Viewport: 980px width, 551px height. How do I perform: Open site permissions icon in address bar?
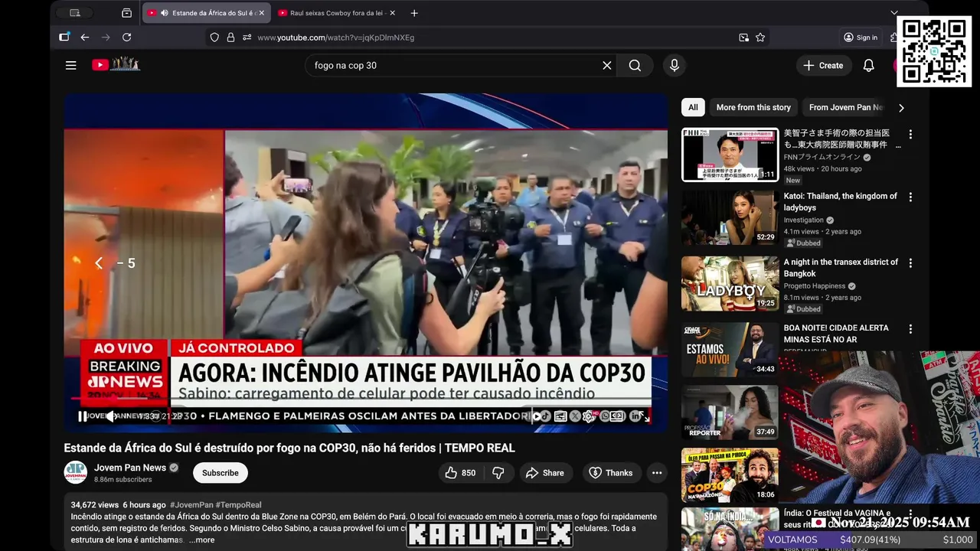point(247,37)
